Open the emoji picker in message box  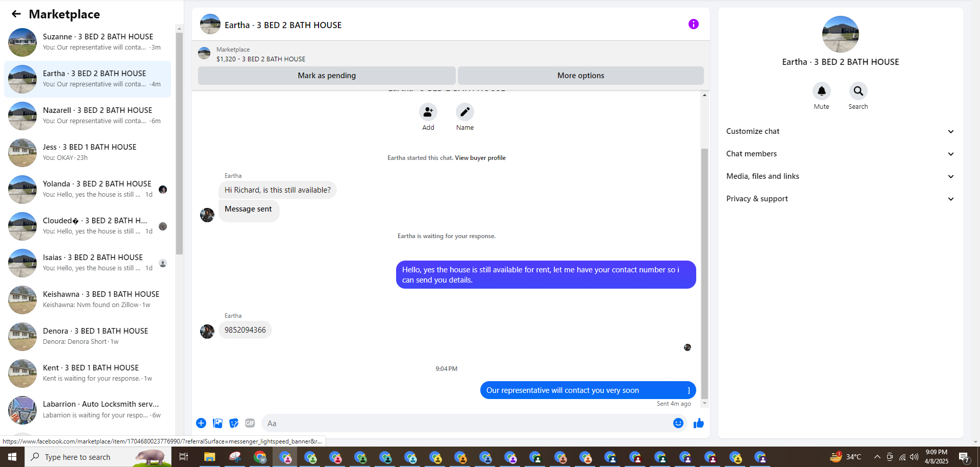pyautogui.click(x=678, y=423)
